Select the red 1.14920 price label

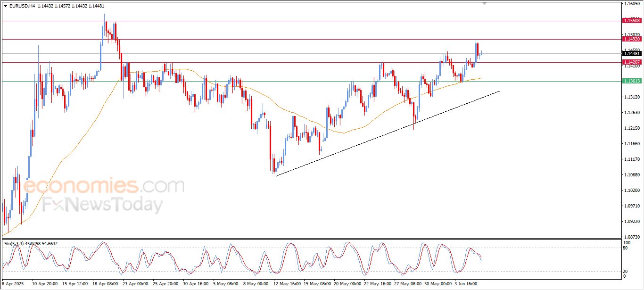tap(632, 39)
